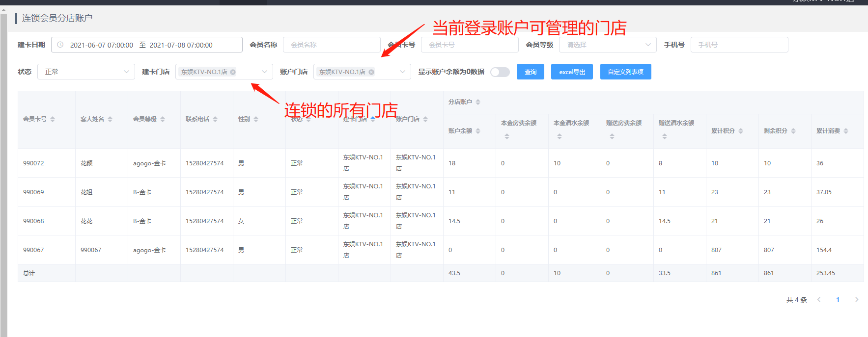
Task: Select page 1 in pagination
Action: tap(838, 300)
